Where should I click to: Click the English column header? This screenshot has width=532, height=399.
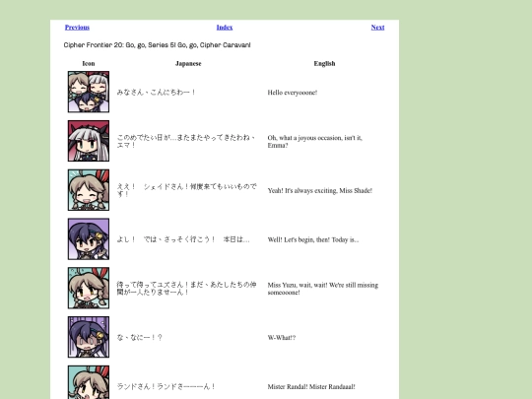point(324,63)
